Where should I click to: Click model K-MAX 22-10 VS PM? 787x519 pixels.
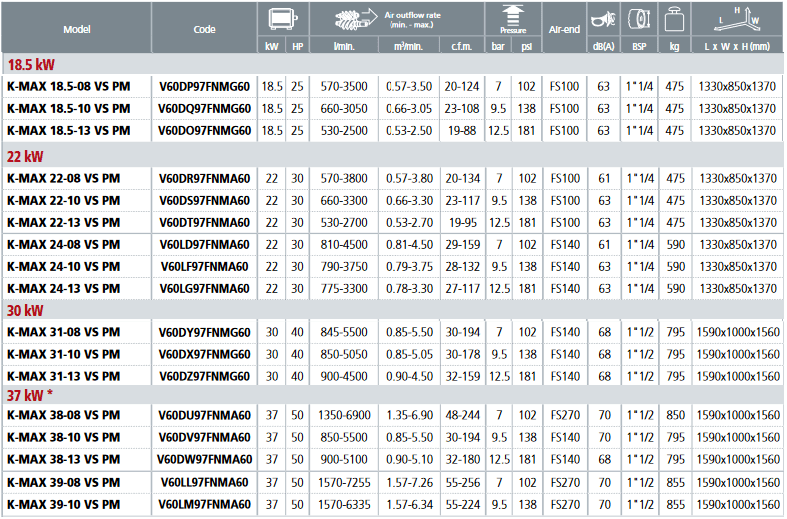pyautogui.click(x=64, y=200)
